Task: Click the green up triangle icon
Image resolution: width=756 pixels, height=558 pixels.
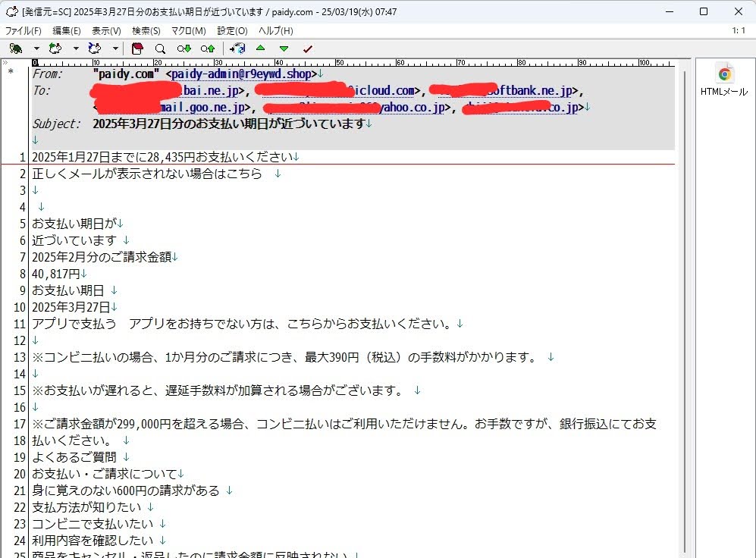Action: tap(261, 49)
